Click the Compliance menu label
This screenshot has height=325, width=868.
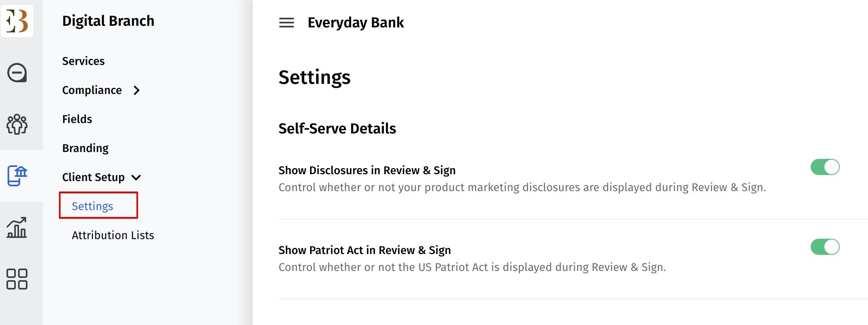point(92,90)
